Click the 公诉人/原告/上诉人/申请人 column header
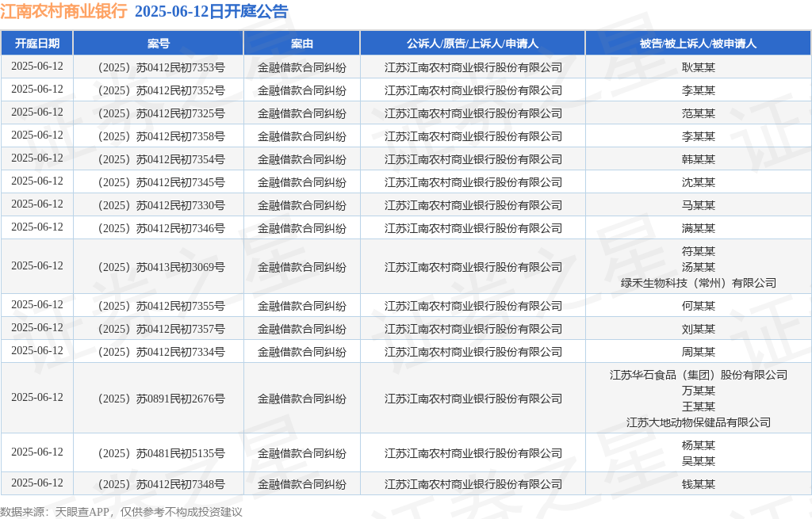812x519 pixels. point(473,44)
